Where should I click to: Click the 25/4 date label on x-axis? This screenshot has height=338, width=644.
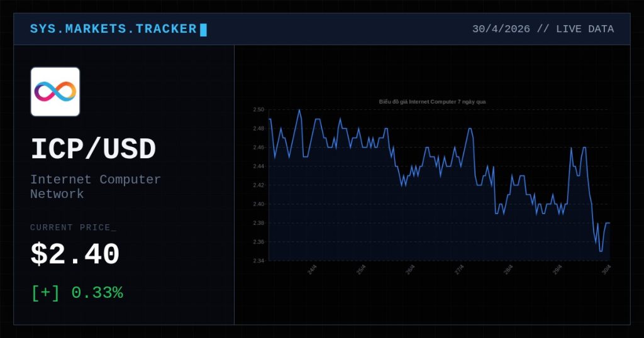click(361, 270)
